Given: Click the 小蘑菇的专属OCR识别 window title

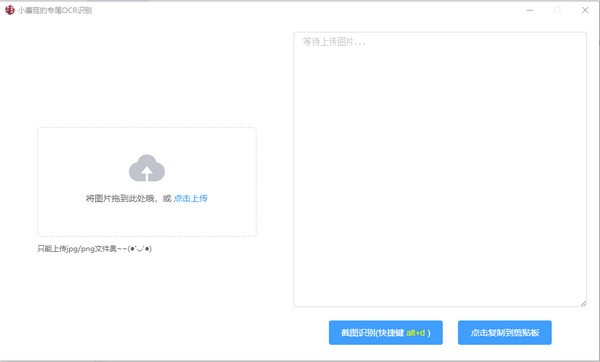Looking at the screenshot, I should [55, 10].
